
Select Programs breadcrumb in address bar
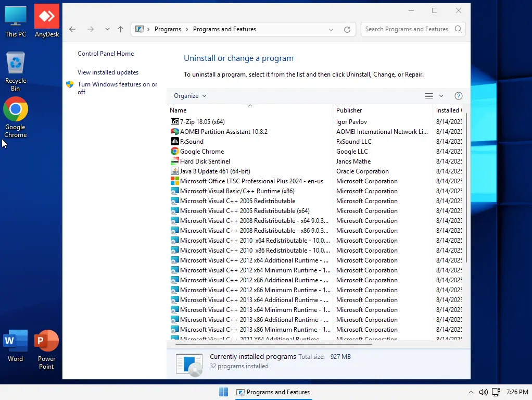[168, 29]
